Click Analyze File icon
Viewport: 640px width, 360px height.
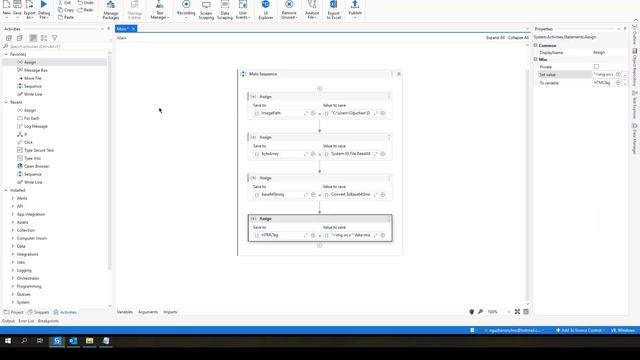(312, 4)
